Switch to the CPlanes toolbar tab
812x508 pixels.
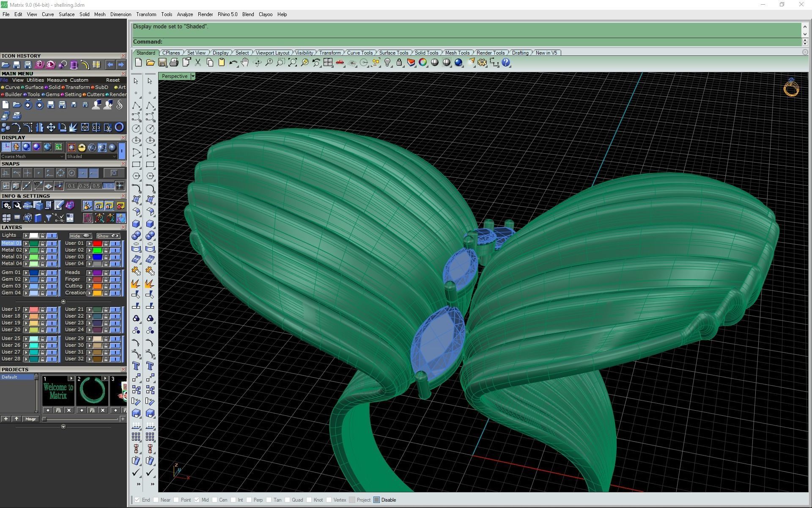point(171,53)
